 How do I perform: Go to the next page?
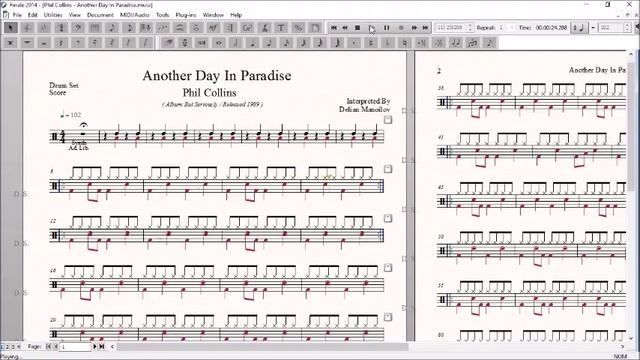pyautogui.click(x=95, y=347)
